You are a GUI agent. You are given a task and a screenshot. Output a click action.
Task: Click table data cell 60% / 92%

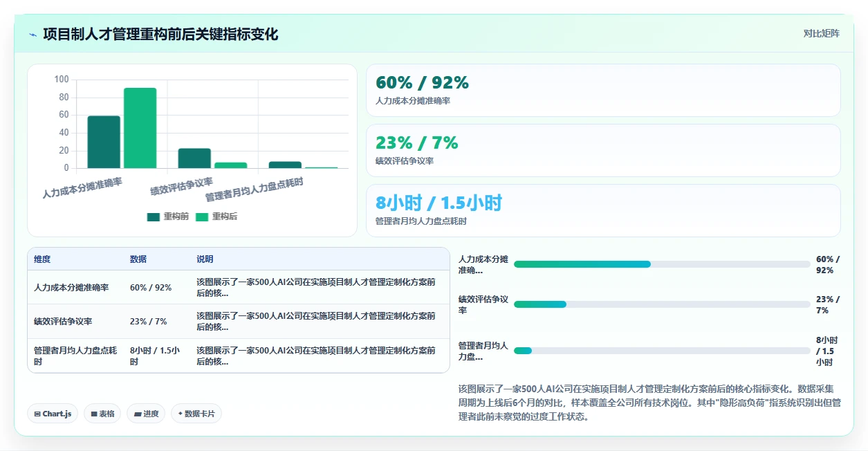click(x=151, y=287)
